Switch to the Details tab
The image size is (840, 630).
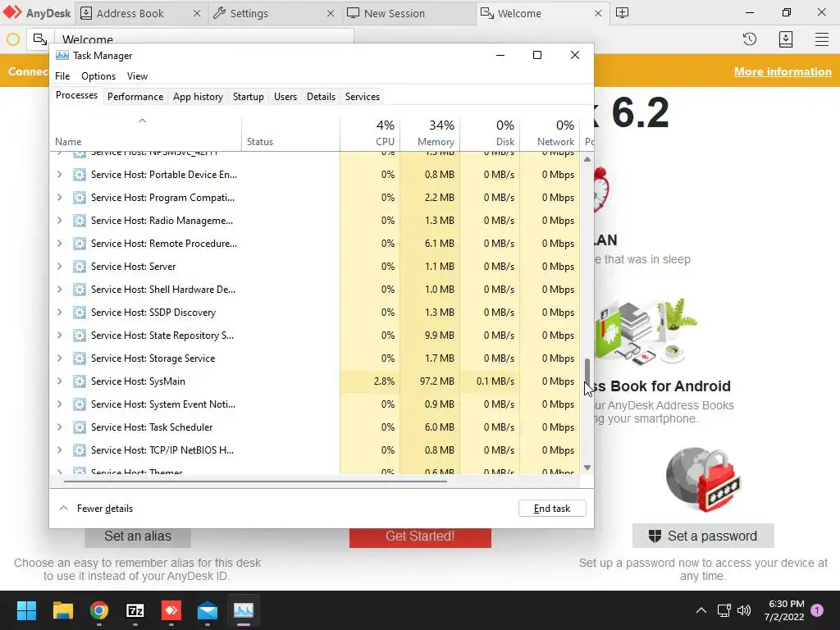tap(321, 97)
